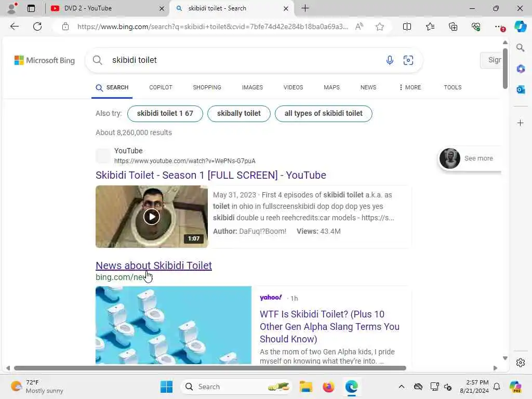Click the search magnifier in Bing box
The image size is (532, 399).
97,60
